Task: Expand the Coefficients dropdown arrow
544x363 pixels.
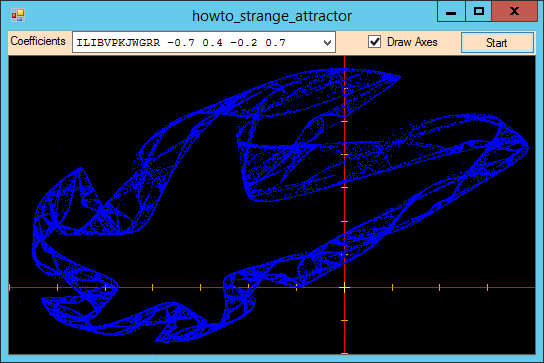Action: tap(327, 43)
